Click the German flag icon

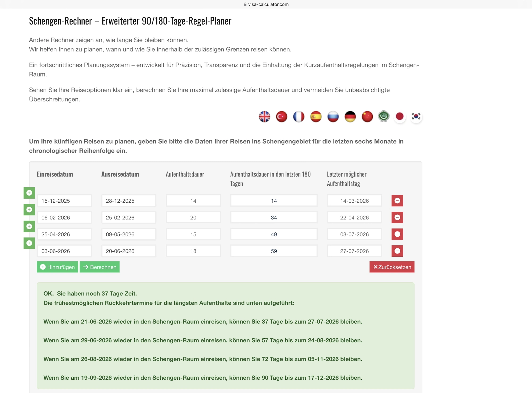pos(350,117)
